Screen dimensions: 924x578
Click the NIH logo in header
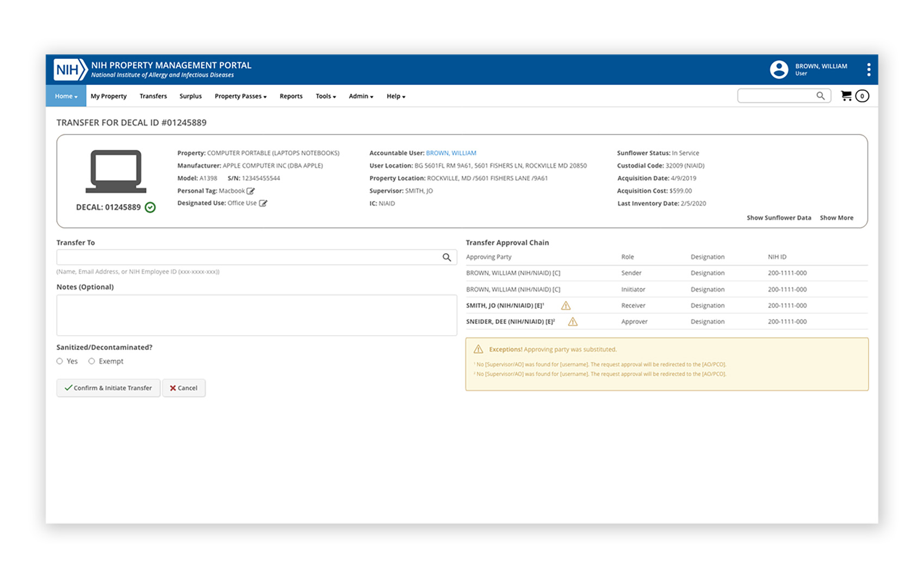pyautogui.click(x=70, y=70)
